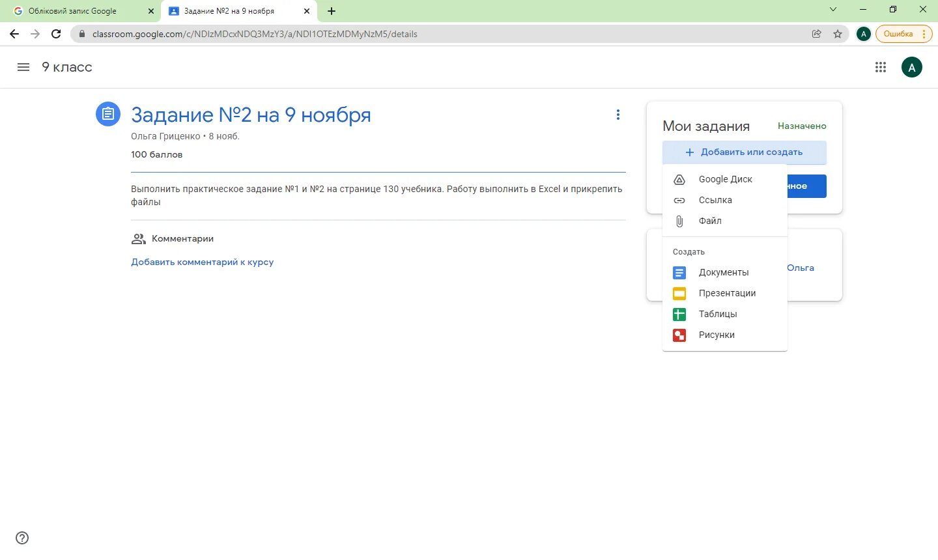Viewport: 938px width, 560px height.
Task: Click the browser address bar URL
Action: tap(255, 34)
